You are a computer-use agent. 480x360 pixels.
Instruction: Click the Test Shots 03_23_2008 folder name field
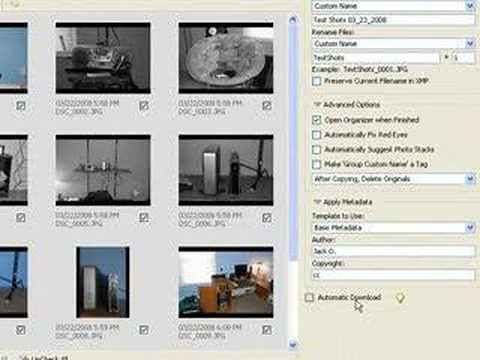pyautogui.click(x=393, y=20)
